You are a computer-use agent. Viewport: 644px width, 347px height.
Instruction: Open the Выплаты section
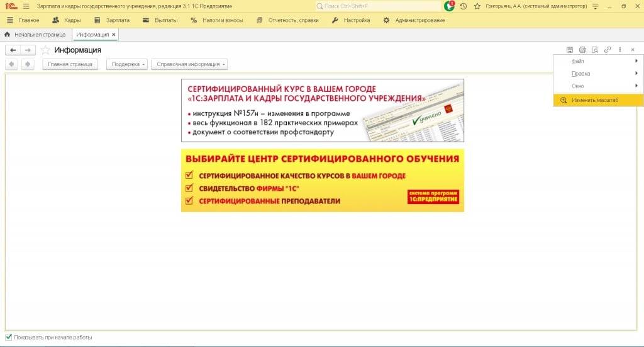(x=160, y=20)
